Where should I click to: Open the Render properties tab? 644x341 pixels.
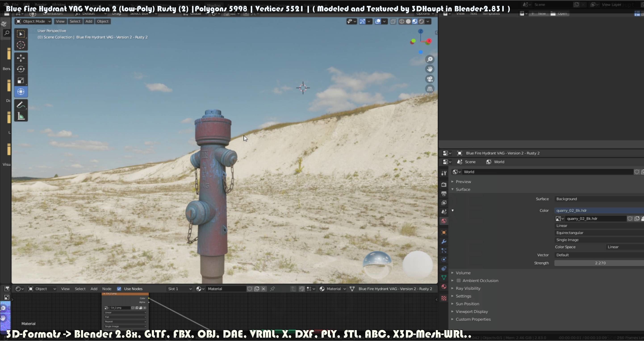[444, 185]
